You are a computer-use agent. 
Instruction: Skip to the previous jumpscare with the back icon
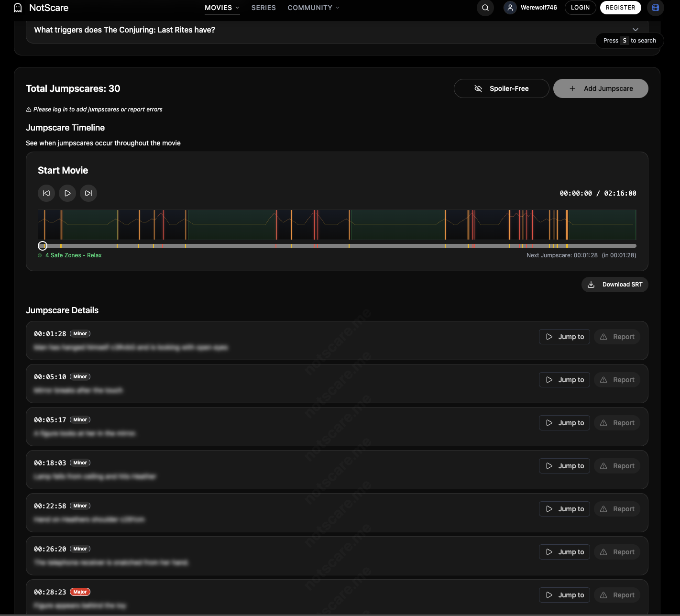[46, 193]
